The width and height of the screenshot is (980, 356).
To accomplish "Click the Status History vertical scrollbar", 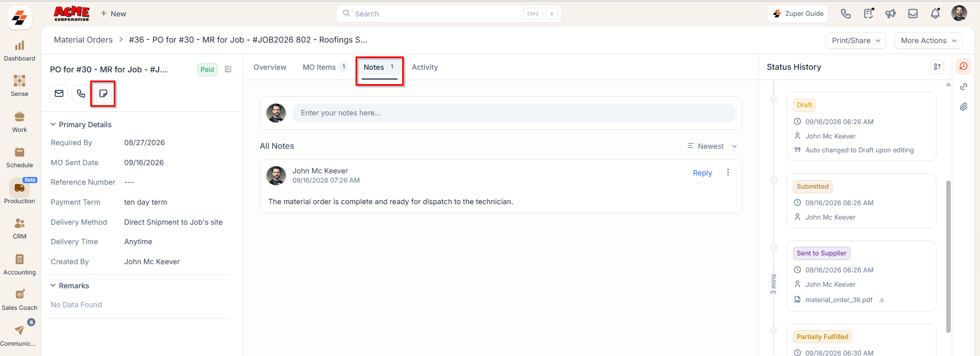I will click(x=948, y=256).
